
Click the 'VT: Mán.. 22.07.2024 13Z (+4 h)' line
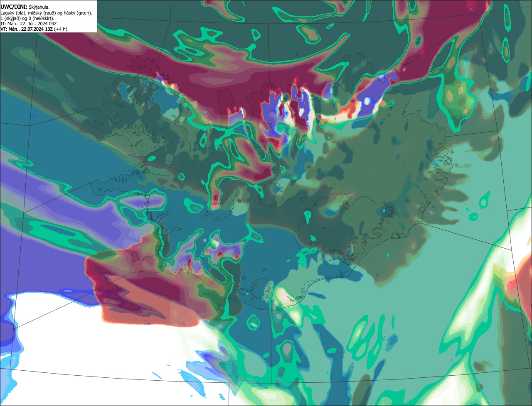pos(34,29)
